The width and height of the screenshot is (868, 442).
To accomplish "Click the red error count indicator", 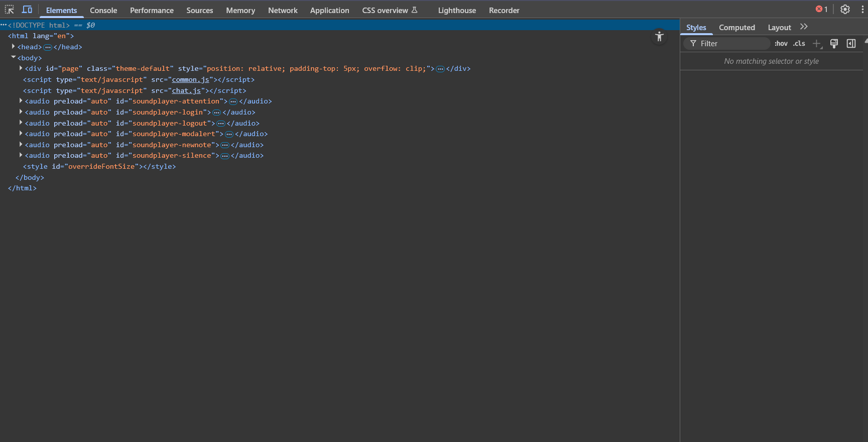I will coord(821,10).
